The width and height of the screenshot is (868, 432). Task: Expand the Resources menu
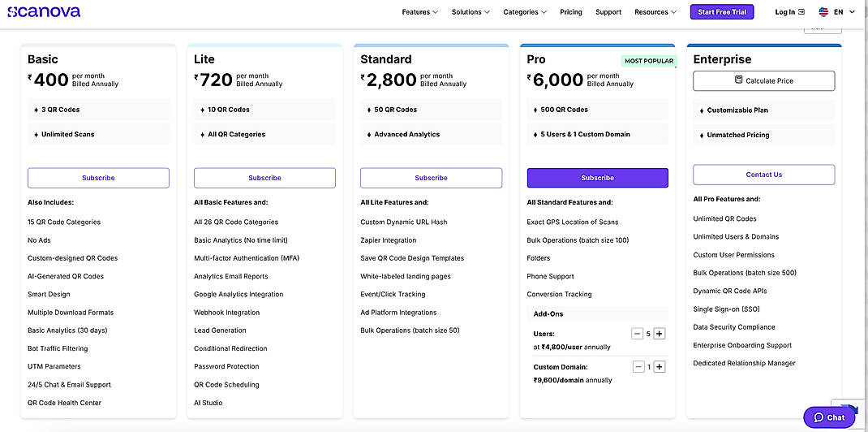[x=655, y=11]
